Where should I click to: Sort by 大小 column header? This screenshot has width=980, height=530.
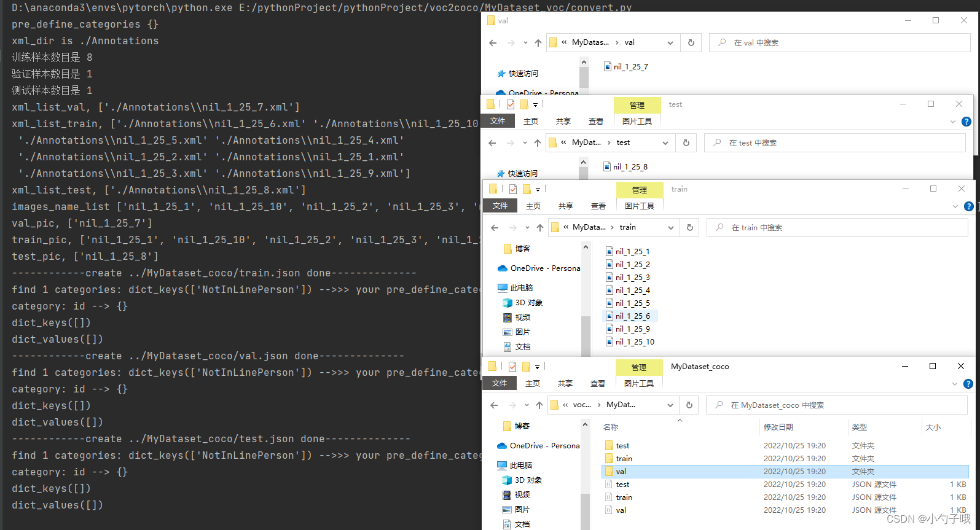coord(933,427)
